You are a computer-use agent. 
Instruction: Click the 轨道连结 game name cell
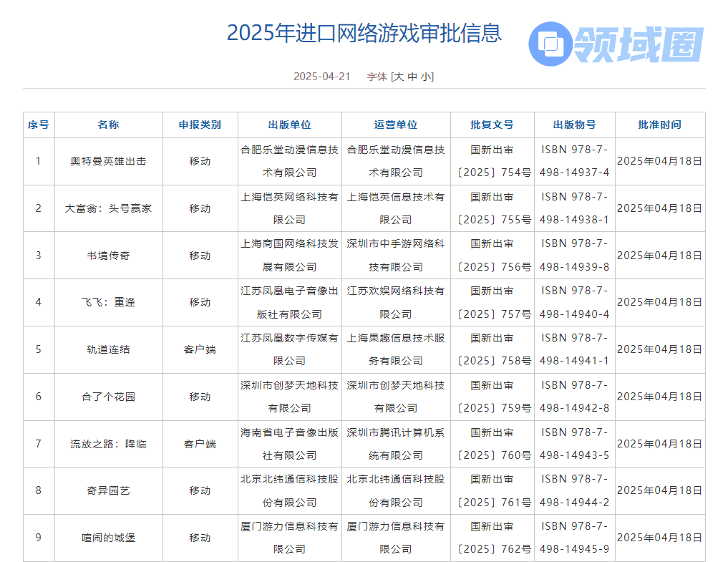108,349
